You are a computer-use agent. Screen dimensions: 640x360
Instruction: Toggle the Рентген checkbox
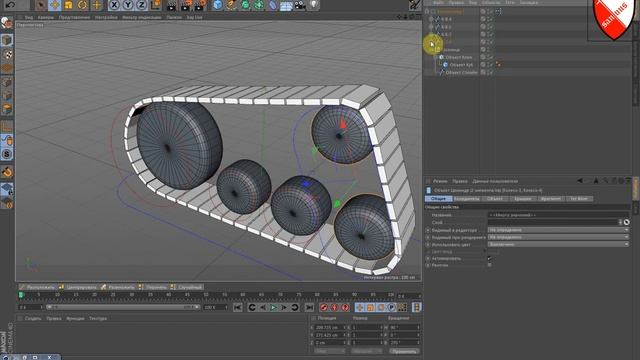[x=489, y=265]
